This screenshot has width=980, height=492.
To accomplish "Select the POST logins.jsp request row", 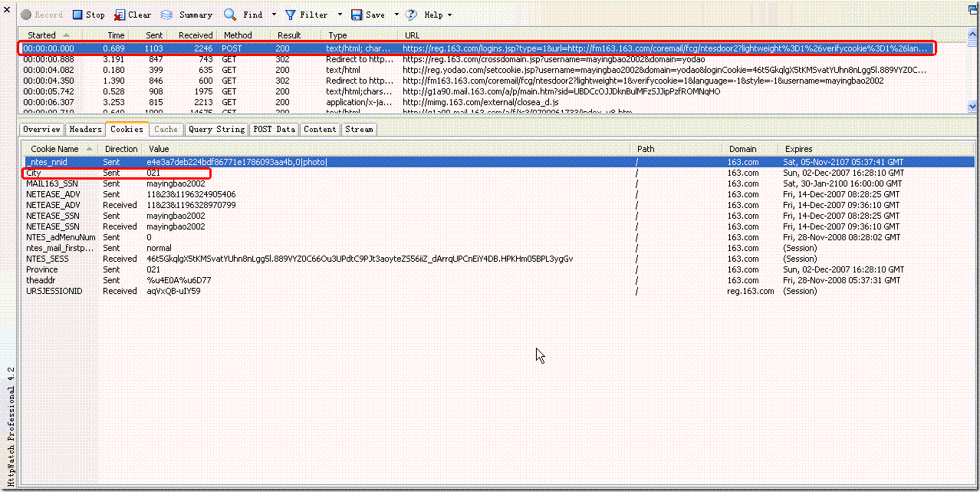I will (475, 48).
